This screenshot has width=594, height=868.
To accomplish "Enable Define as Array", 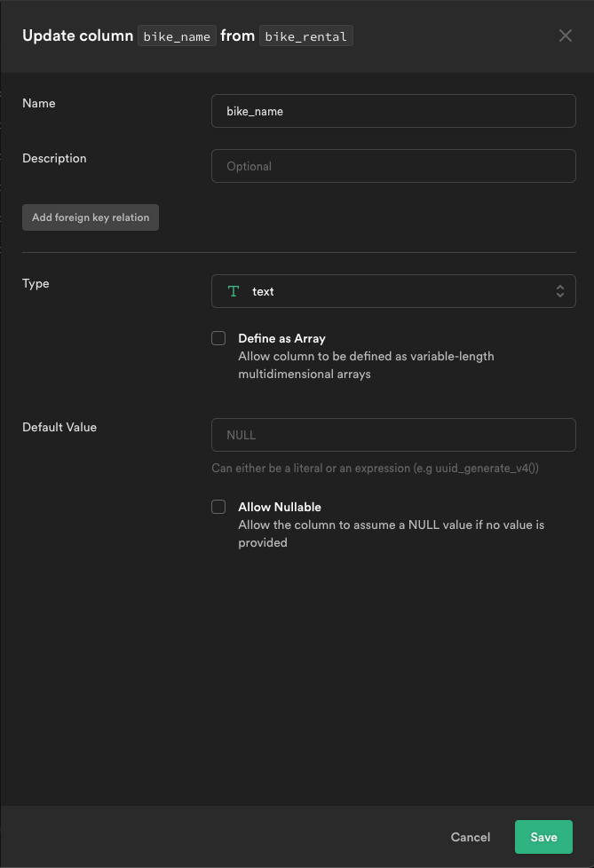I will (218, 337).
